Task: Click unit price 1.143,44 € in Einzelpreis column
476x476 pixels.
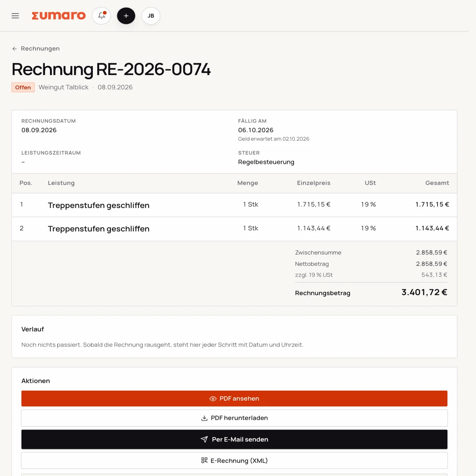Action: (x=314, y=228)
